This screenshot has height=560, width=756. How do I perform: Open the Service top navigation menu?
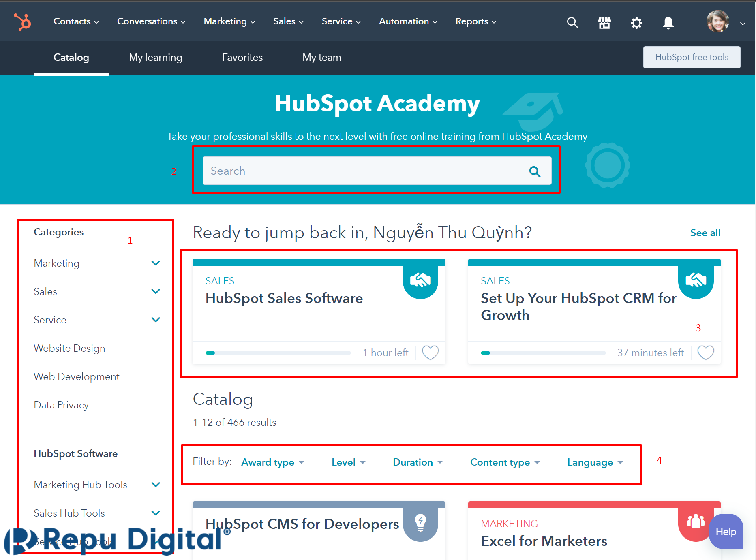[x=341, y=21]
